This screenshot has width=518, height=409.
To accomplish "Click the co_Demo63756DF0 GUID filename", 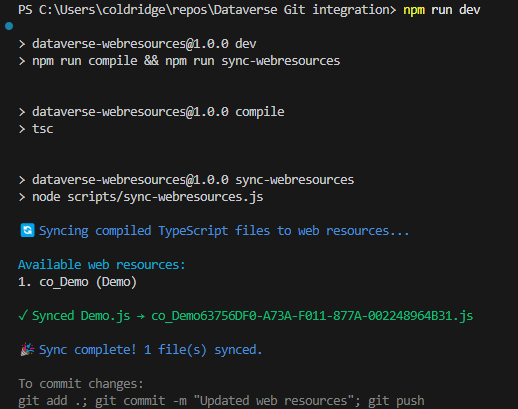I will tap(312, 316).
